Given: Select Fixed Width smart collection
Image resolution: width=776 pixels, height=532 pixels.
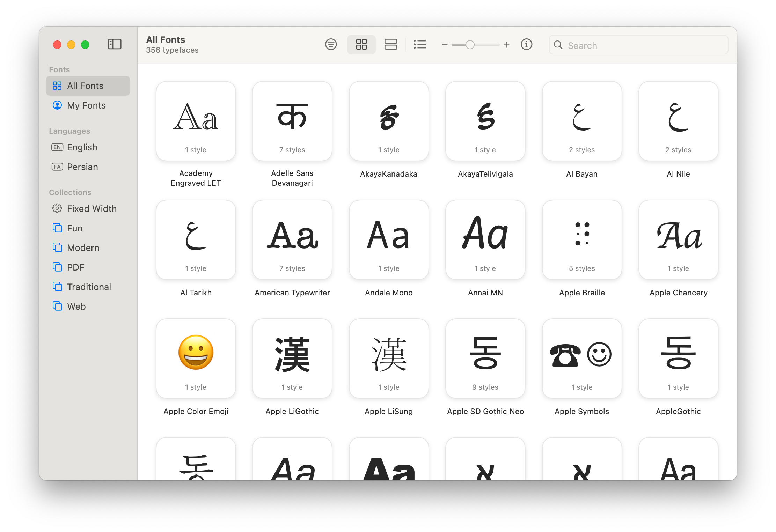Looking at the screenshot, I should tap(91, 209).
